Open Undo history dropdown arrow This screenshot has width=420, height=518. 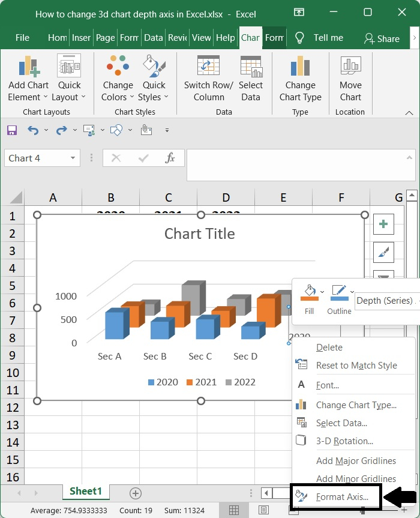pyautogui.click(x=46, y=130)
